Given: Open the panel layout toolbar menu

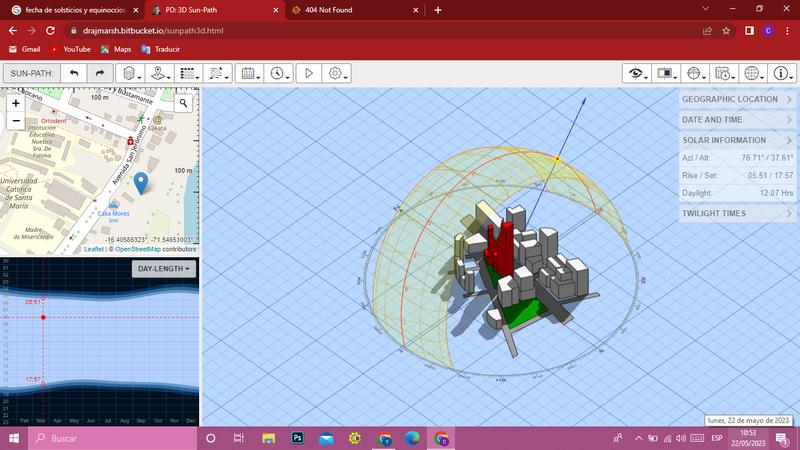Looking at the screenshot, I should pyautogui.click(x=666, y=73).
